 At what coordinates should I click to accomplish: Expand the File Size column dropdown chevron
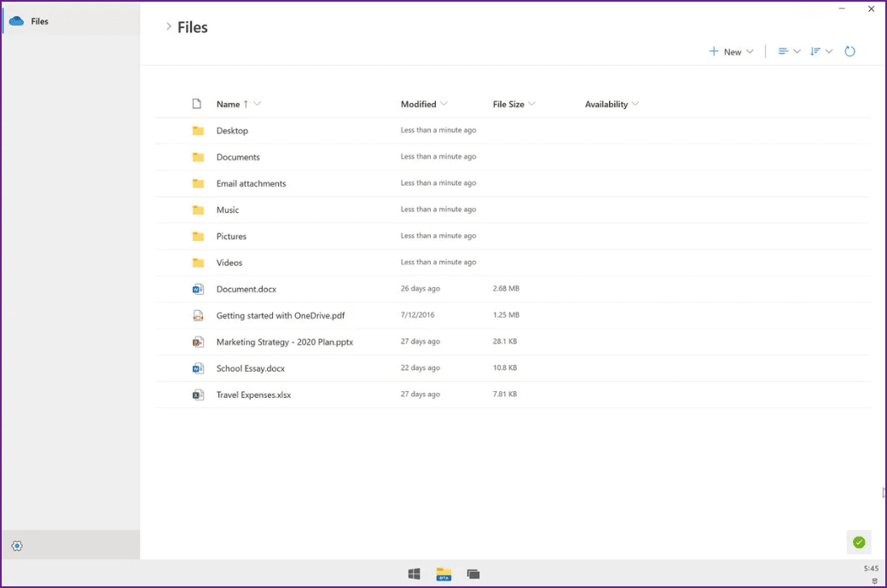531,104
